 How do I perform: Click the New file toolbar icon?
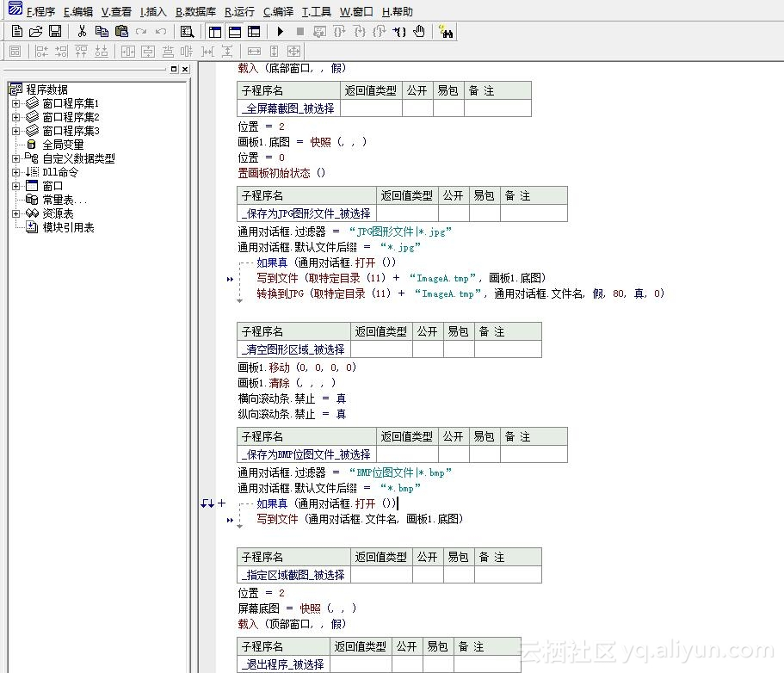point(17,32)
